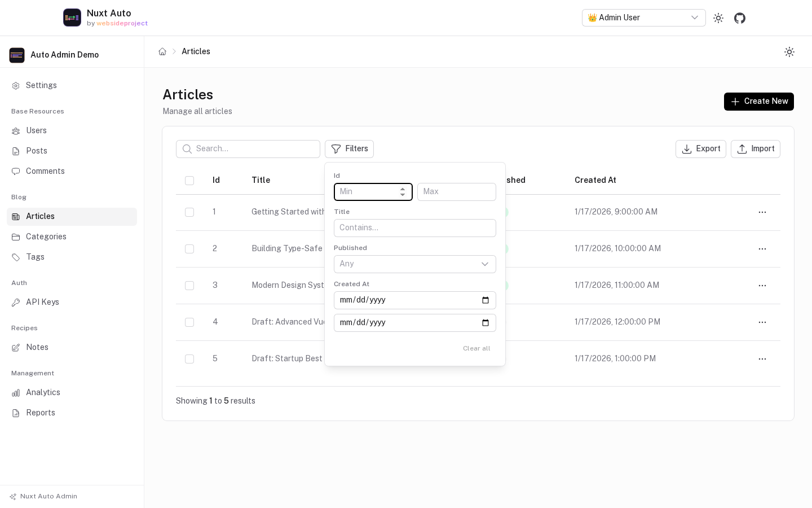This screenshot has width=812, height=508.
Task: Open Comments in the sidebar
Action: pyautogui.click(x=72, y=172)
